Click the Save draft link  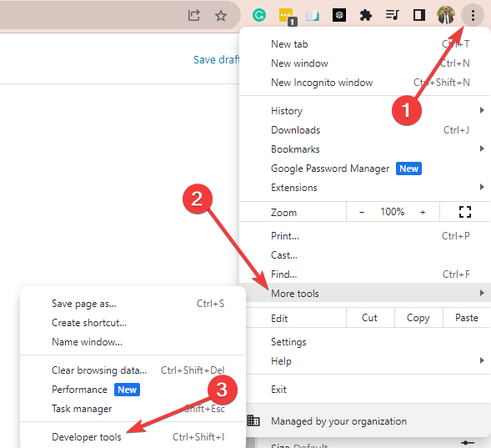216,59
